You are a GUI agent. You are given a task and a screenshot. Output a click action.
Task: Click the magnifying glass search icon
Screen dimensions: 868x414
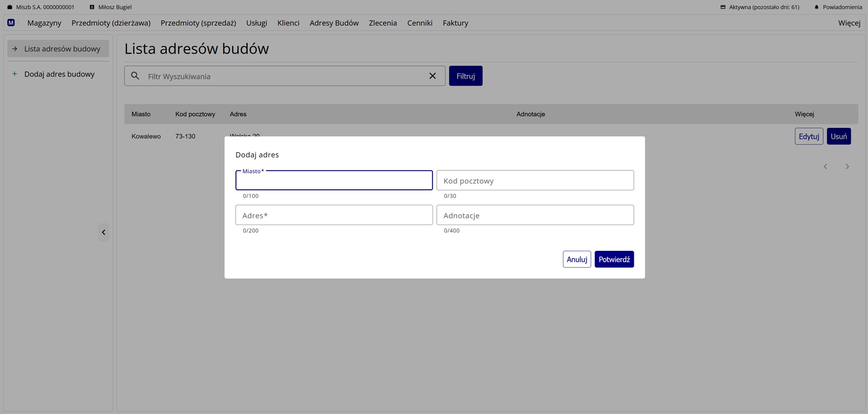click(x=135, y=76)
